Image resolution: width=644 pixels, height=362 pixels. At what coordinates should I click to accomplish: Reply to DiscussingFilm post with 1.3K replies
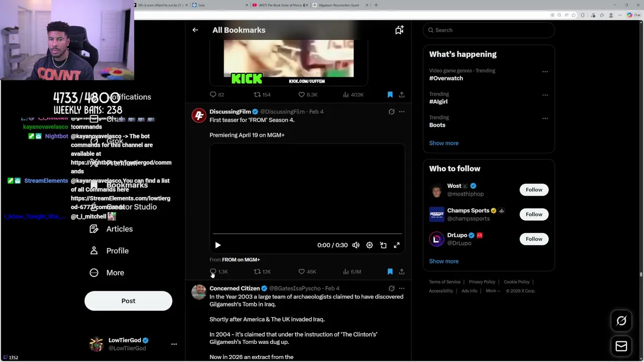click(219, 271)
